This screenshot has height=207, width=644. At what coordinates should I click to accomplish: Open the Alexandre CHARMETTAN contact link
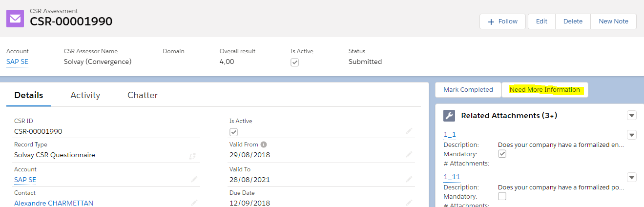click(54, 203)
